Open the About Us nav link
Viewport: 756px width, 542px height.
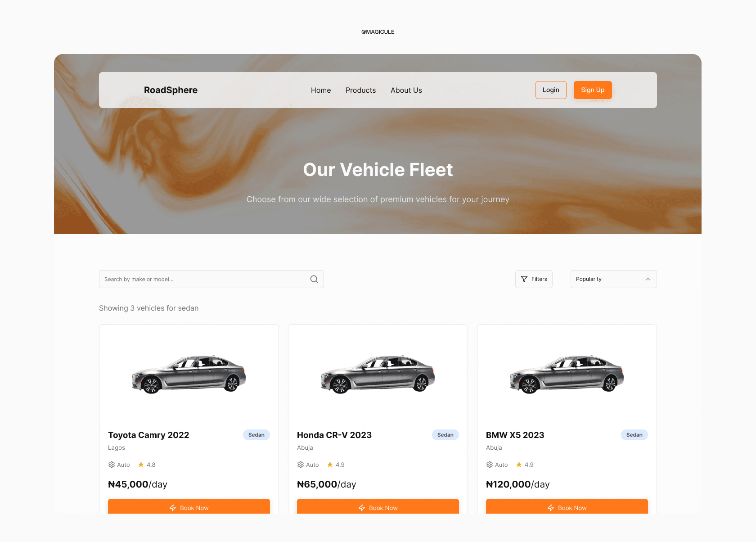[406, 90]
